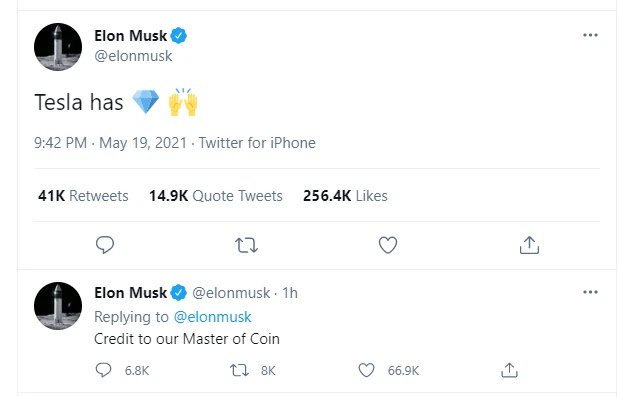The width and height of the screenshot is (619, 397).
Task: Open the reply icon under the main tweet
Action: click(x=105, y=245)
